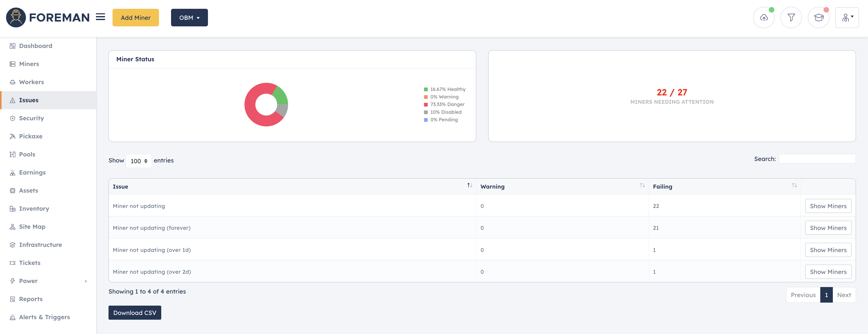This screenshot has height=334, width=868.
Task: Go to Miners in sidebar
Action: pos(29,64)
